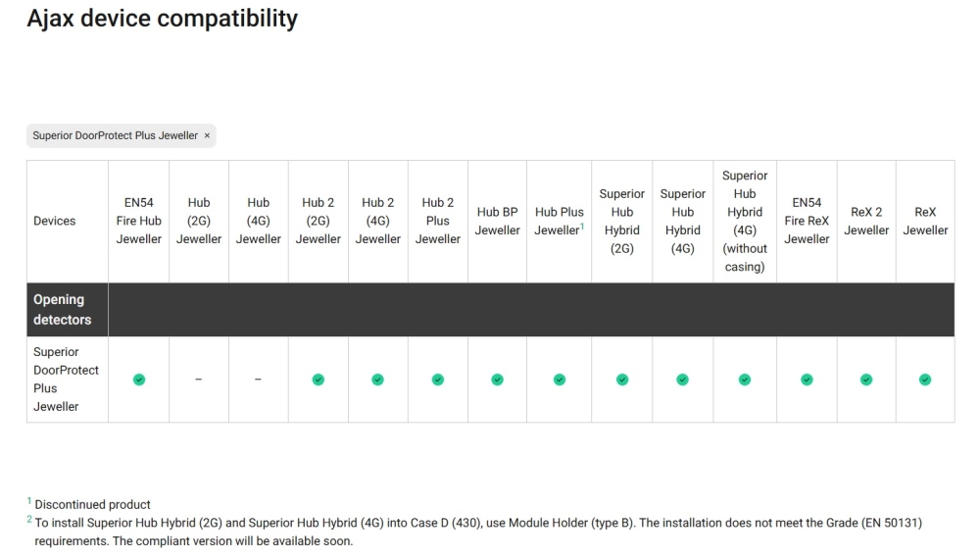Click checkmark under Superior Hub Hybrid without casing
This screenshot has height=558, width=980.
click(745, 380)
